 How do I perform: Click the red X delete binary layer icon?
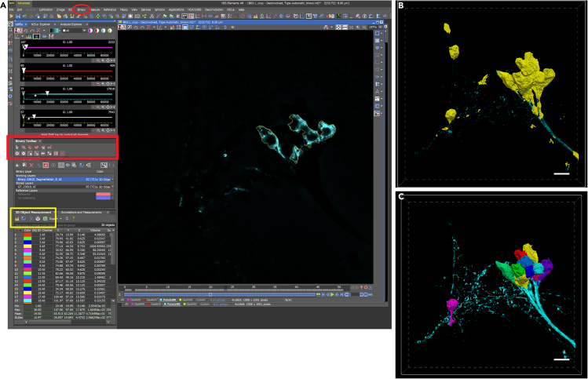tap(31, 165)
